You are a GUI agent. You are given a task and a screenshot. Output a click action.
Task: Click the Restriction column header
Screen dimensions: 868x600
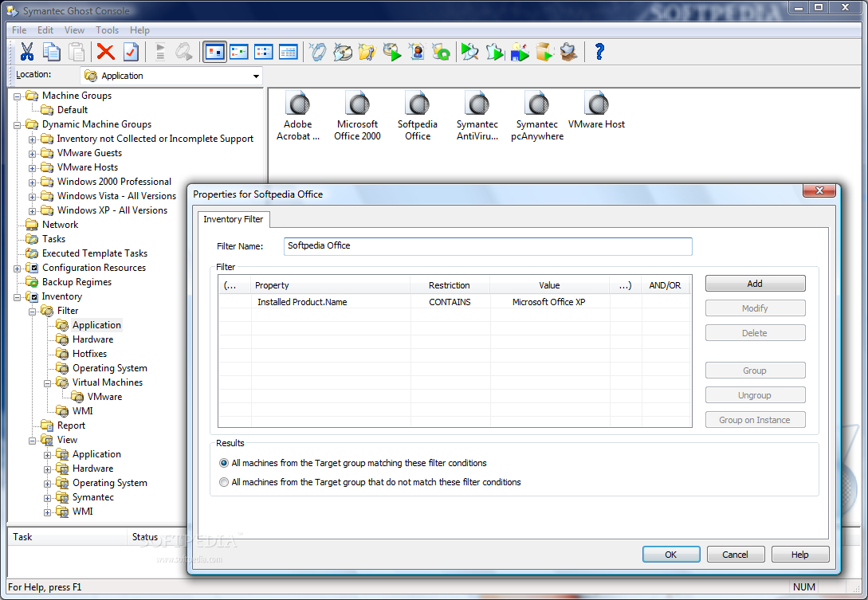tap(450, 285)
